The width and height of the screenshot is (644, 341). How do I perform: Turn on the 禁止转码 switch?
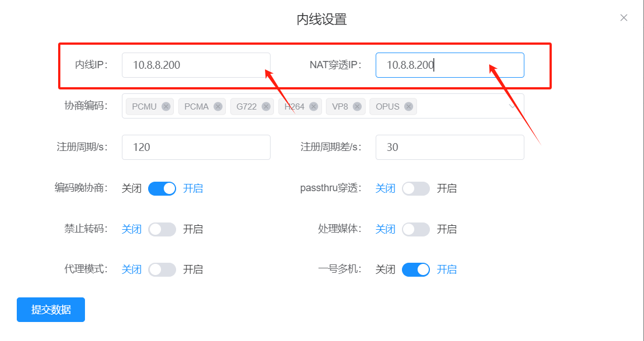[x=162, y=229]
